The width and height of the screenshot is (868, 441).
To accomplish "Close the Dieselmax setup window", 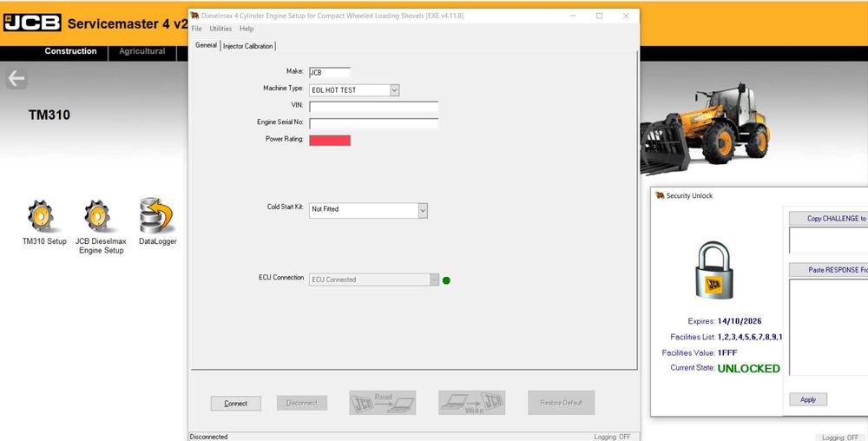I will 626,16.
